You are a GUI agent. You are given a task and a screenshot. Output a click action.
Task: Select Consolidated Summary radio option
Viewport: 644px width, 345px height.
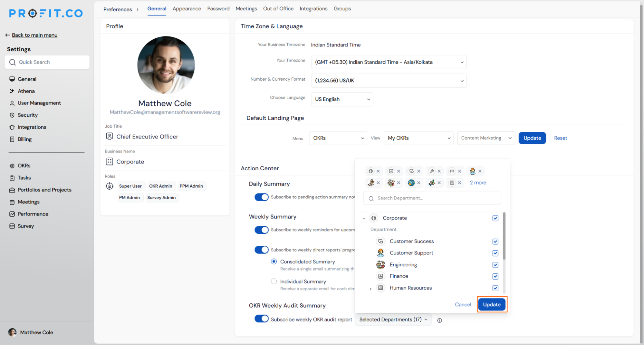(274, 261)
